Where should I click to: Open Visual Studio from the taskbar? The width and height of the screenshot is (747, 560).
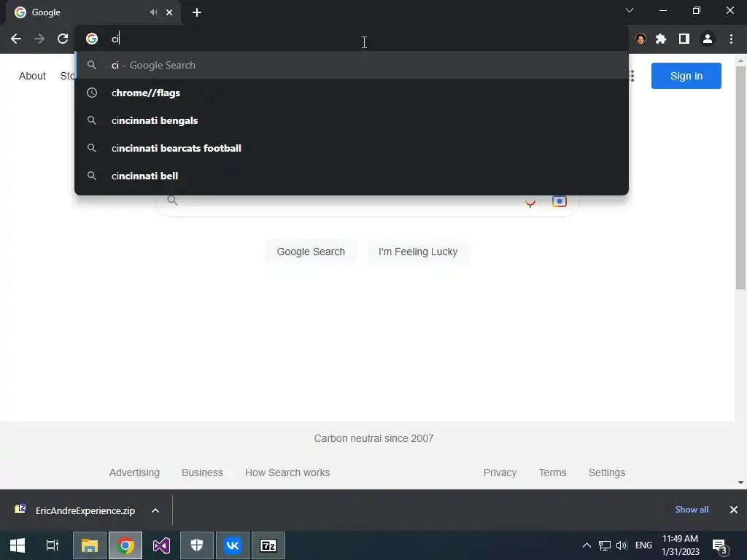pos(161,545)
